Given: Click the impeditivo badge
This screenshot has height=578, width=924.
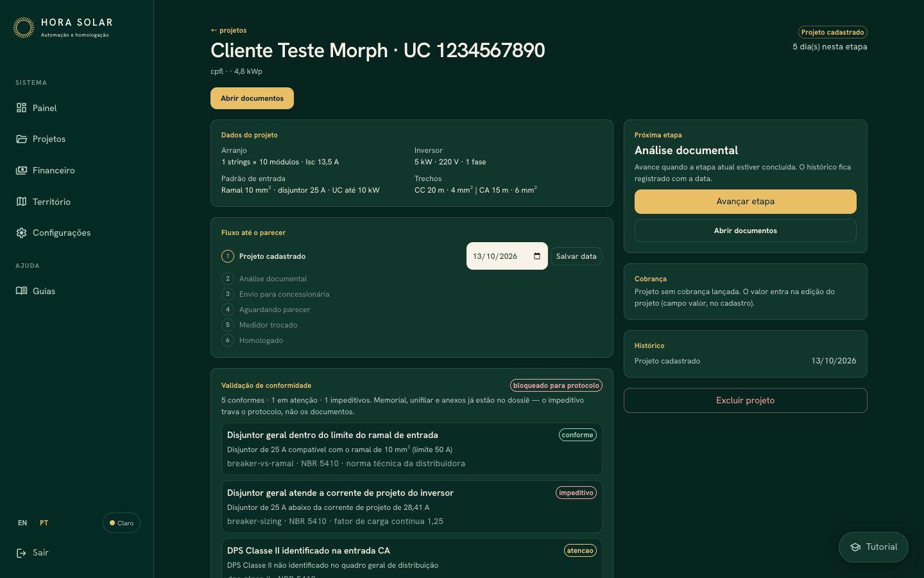Looking at the screenshot, I should (576, 493).
